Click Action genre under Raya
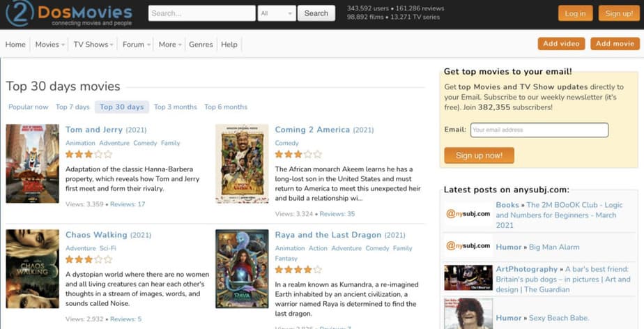This screenshot has height=329, width=644. (x=318, y=248)
